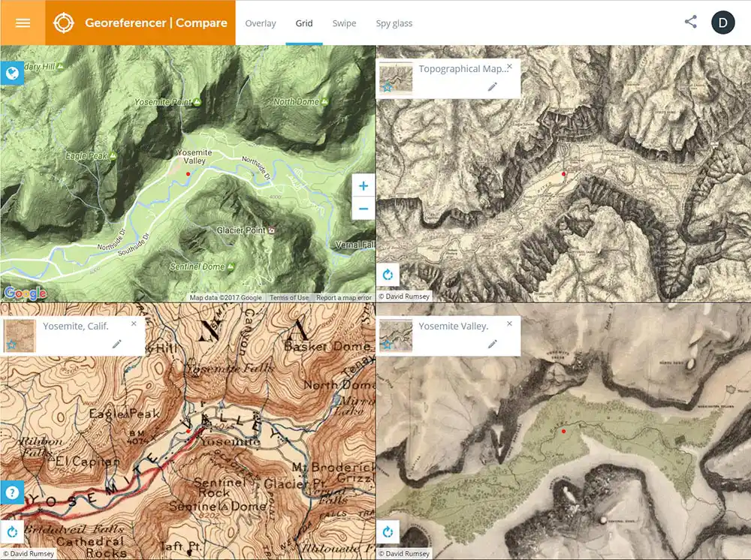Close the Yosemite Valley. card
Screen dimensions: 751x560
(510, 324)
